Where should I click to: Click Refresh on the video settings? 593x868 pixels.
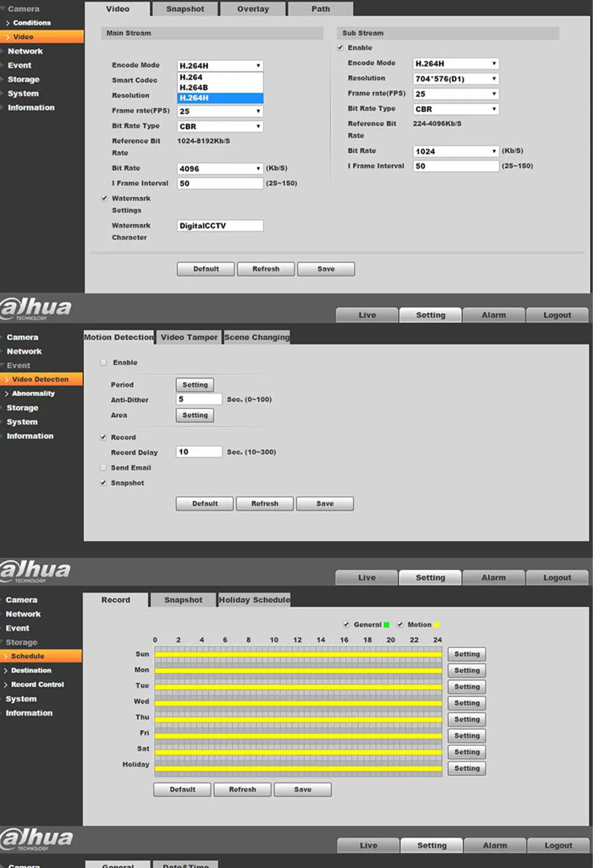click(266, 269)
